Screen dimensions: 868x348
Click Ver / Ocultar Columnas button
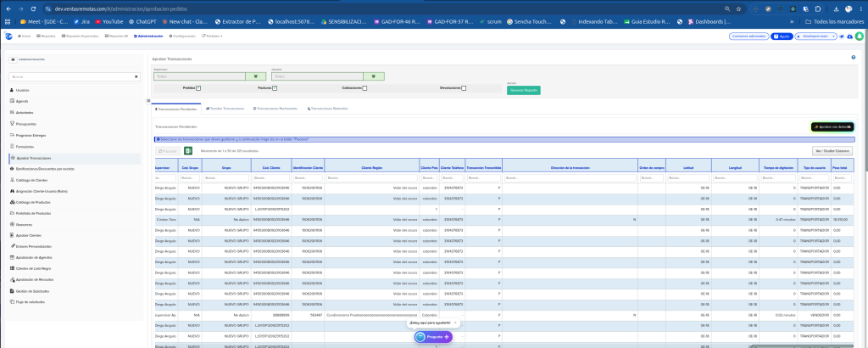point(832,151)
